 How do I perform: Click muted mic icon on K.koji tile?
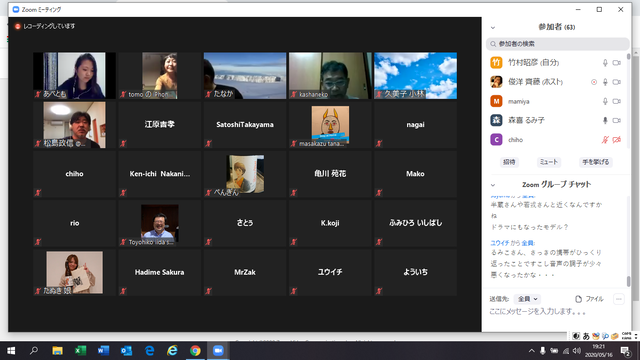point(294,242)
